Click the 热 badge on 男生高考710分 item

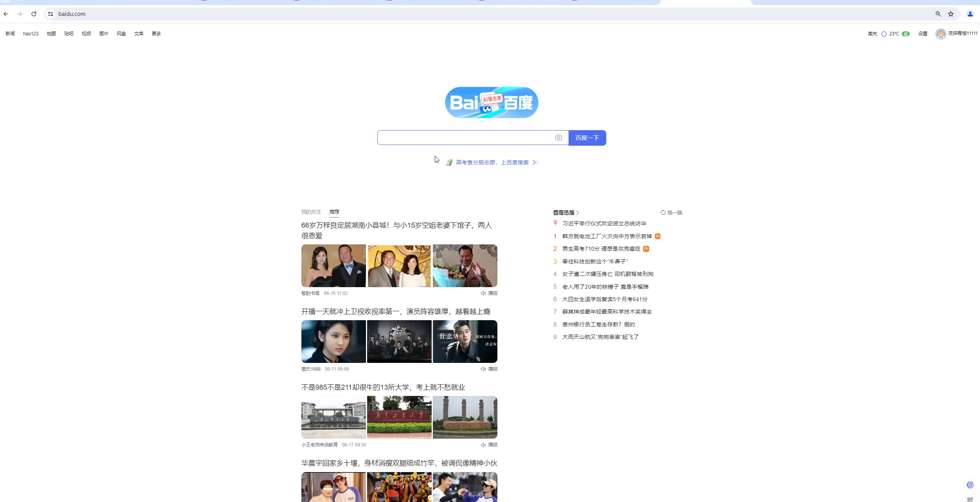tap(646, 249)
